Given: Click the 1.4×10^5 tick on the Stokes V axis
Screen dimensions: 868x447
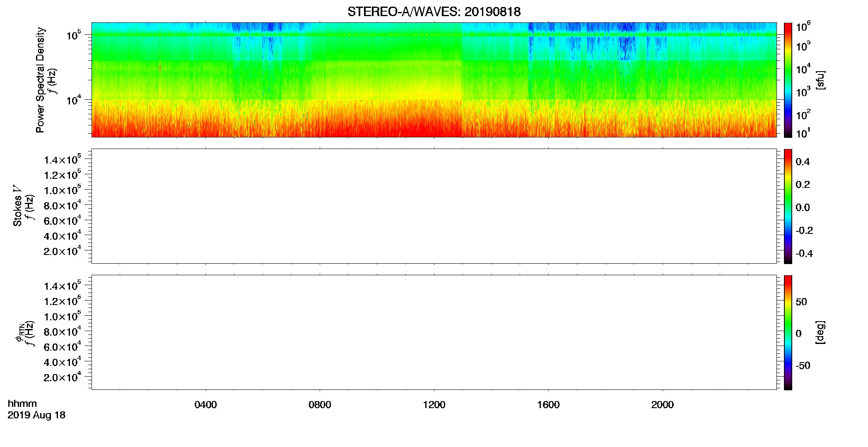Looking at the screenshot, I should point(62,159).
